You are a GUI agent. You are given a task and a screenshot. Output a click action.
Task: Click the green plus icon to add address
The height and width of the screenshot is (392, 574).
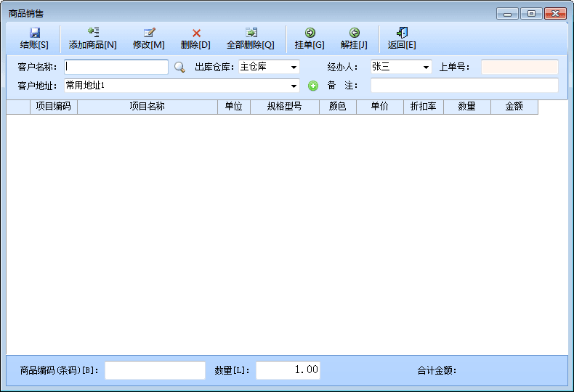[x=313, y=86]
